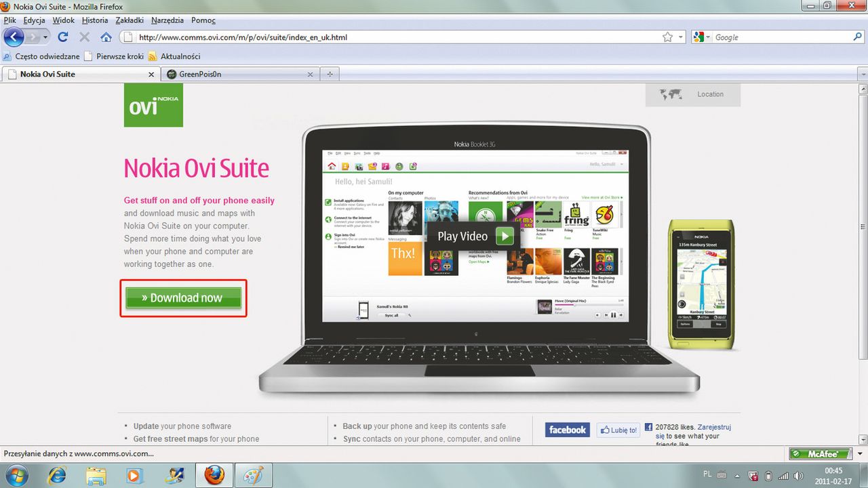Stop loading with the X icon

tap(85, 37)
